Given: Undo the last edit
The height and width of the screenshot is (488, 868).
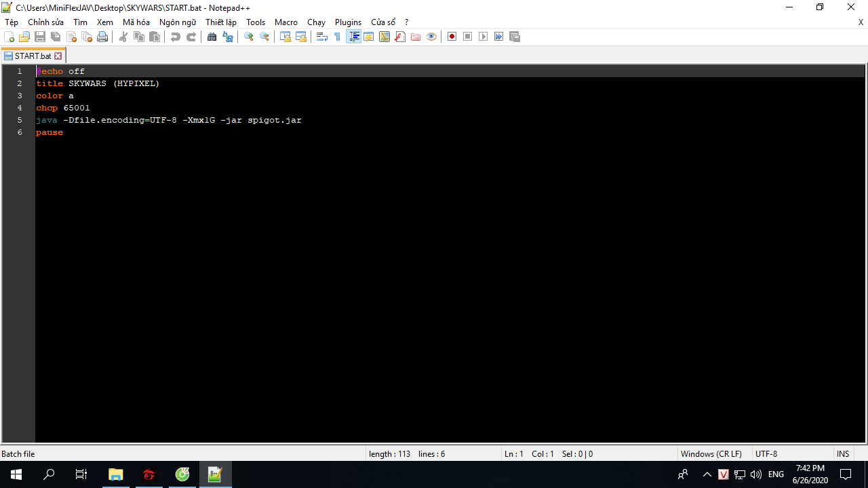Looking at the screenshot, I should (176, 37).
